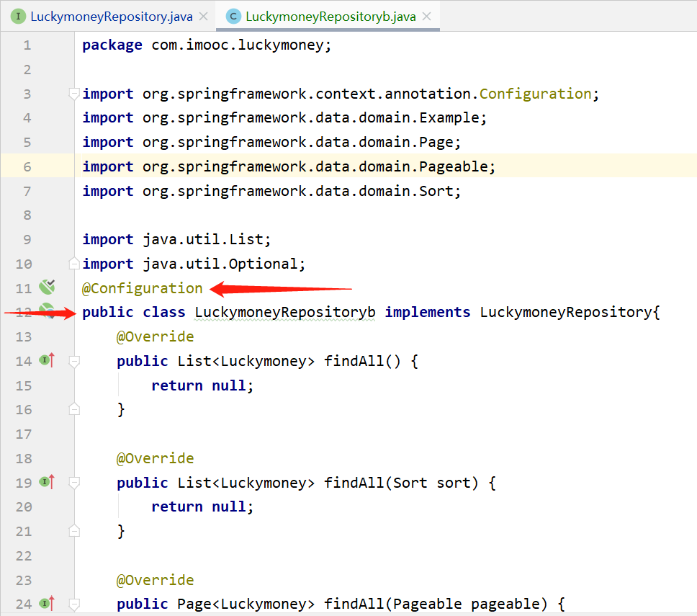The height and width of the screenshot is (616, 697).
Task: Click the implements-method gutter icon on line 14
Action: [47, 360]
